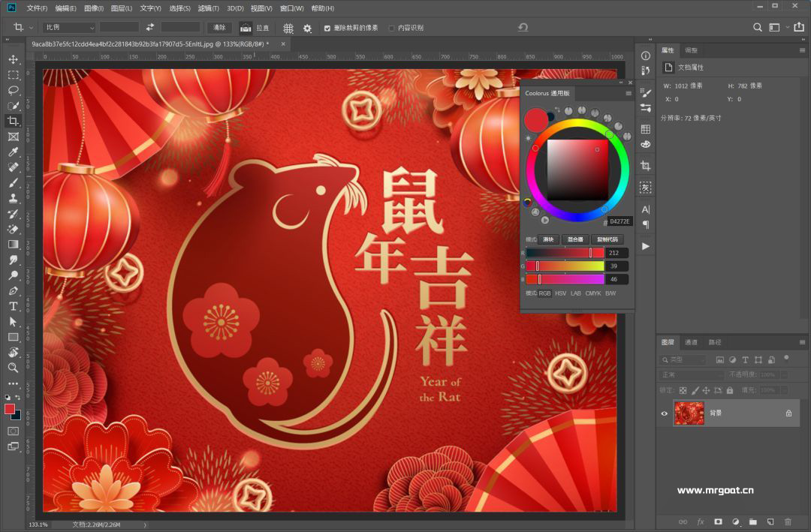The height and width of the screenshot is (532, 811).
Task: Expand the Layers panel options menu
Action: (801, 342)
